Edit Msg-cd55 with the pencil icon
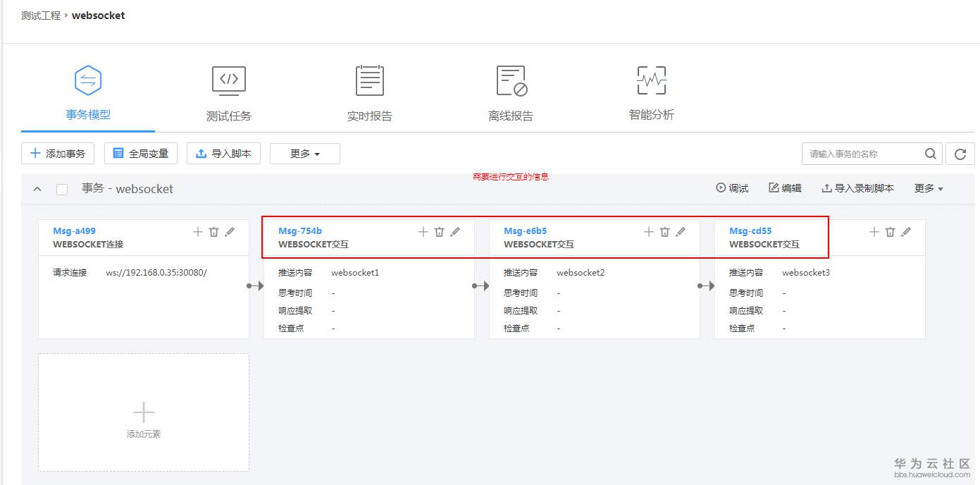This screenshot has height=485, width=980. point(906,231)
